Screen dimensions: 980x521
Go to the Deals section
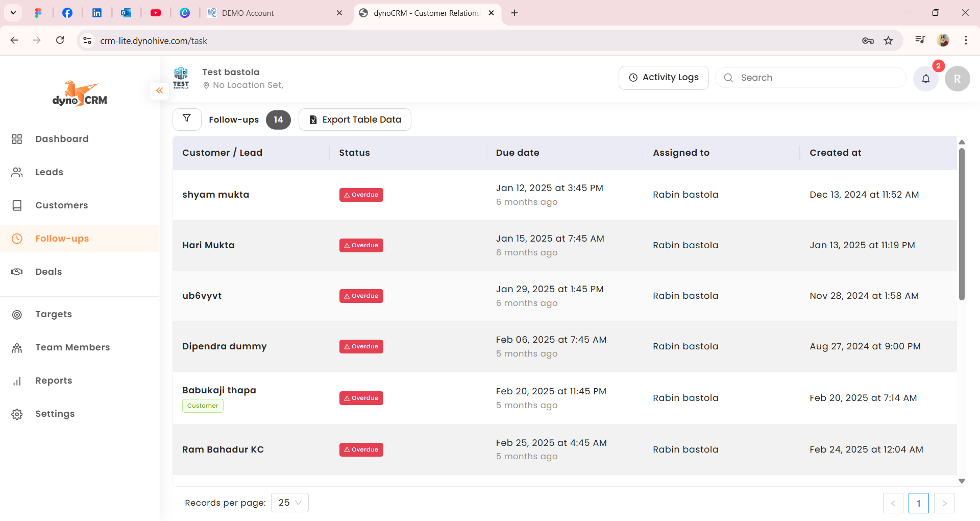coord(48,272)
